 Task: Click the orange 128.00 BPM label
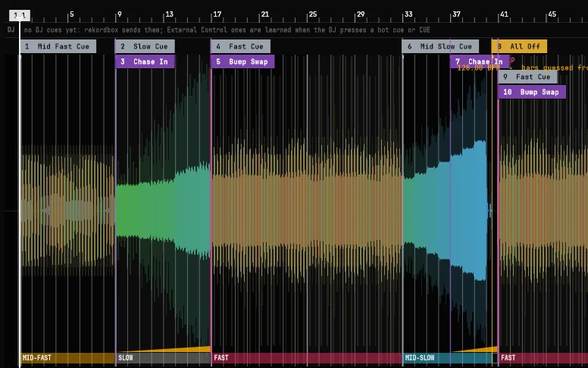[x=480, y=69]
